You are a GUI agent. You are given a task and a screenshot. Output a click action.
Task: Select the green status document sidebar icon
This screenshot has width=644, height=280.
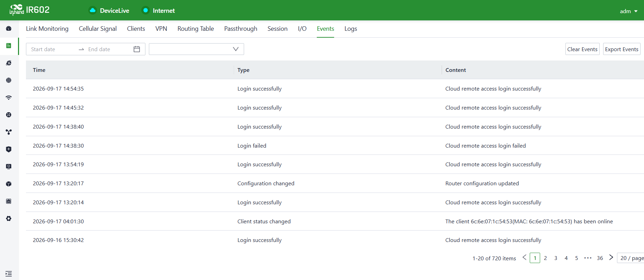(9, 46)
